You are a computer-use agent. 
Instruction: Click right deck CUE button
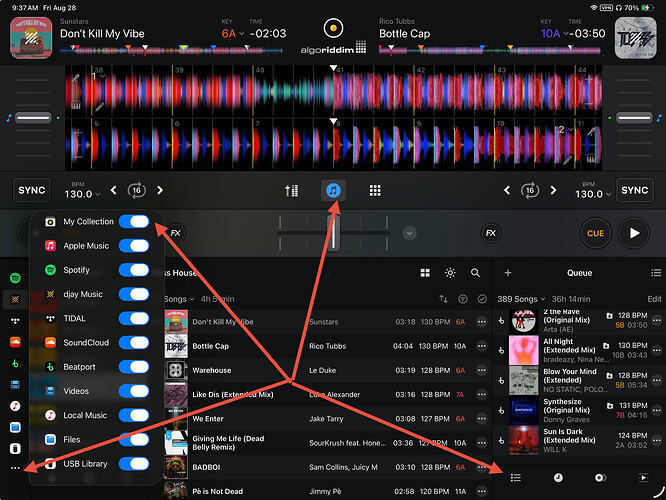click(595, 233)
